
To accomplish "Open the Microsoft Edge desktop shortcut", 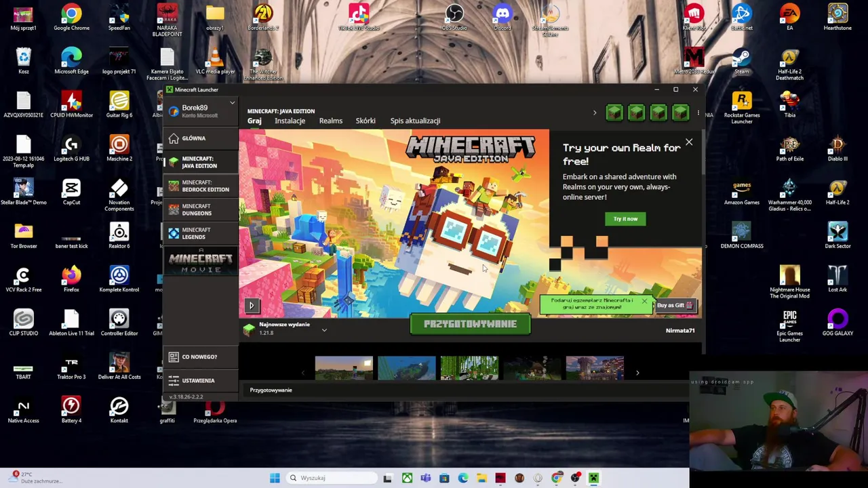I will point(71,61).
